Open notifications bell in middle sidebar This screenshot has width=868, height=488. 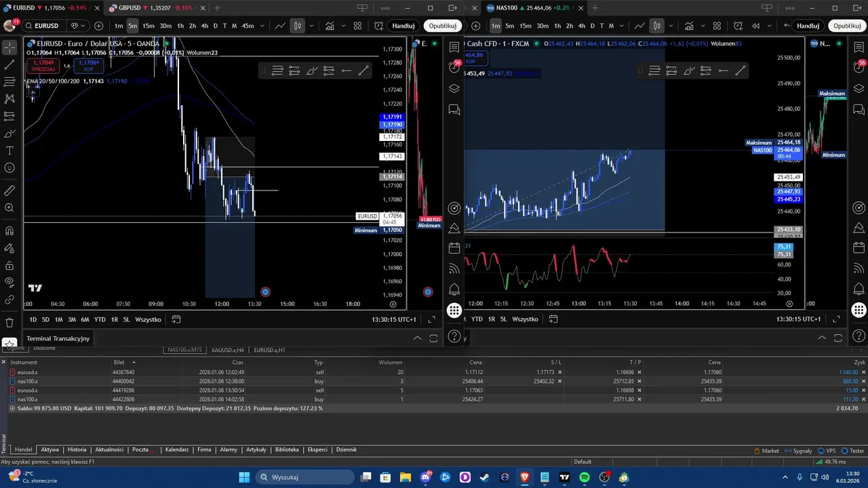coord(454,289)
